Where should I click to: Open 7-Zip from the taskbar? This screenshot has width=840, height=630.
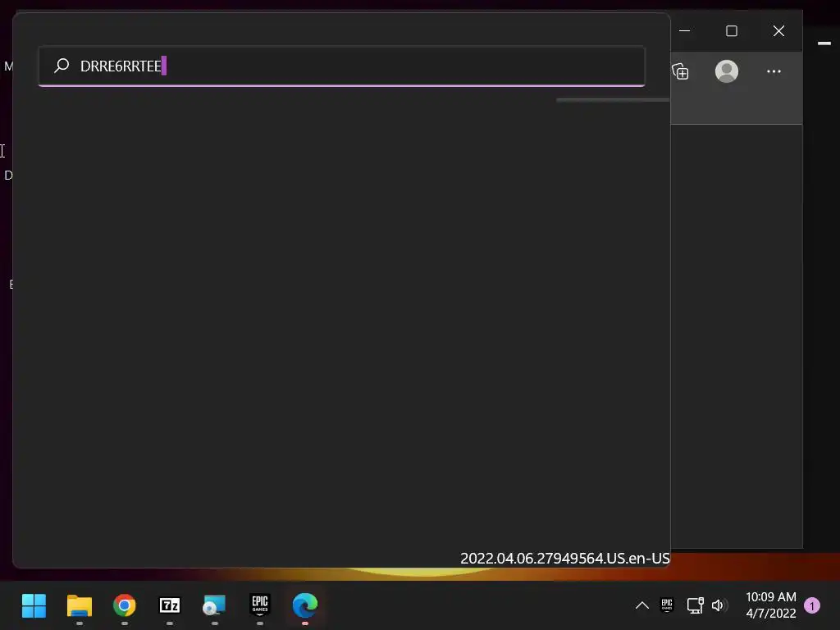click(169, 606)
